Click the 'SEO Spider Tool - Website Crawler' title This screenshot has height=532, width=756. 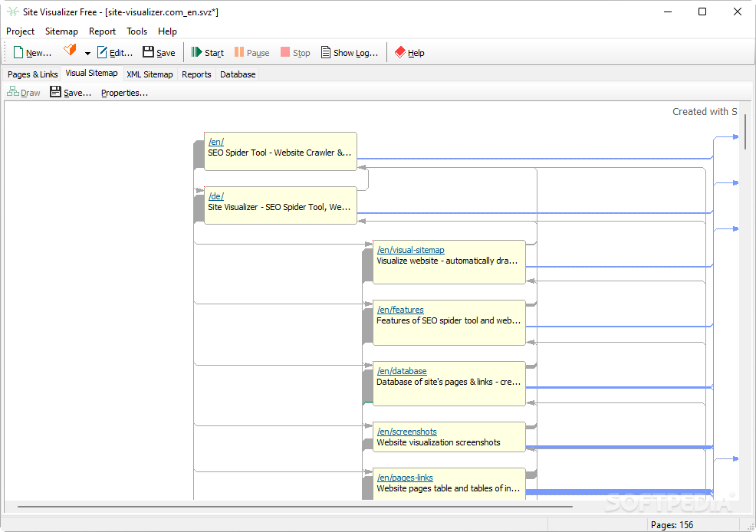[280, 153]
